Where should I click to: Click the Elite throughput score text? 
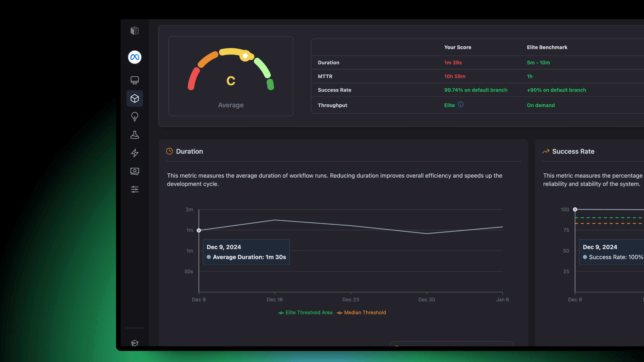coord(449,105)
